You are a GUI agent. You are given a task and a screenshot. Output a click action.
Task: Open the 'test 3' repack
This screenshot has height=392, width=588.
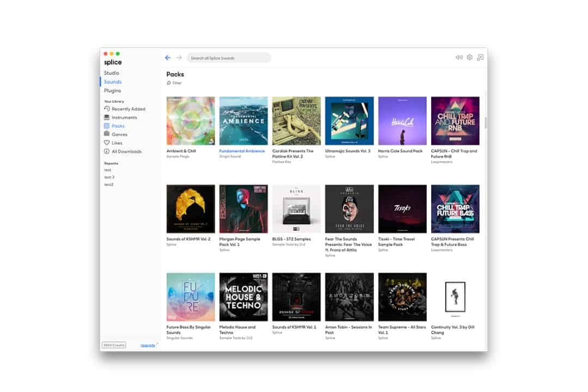click(x=109, y=177)
